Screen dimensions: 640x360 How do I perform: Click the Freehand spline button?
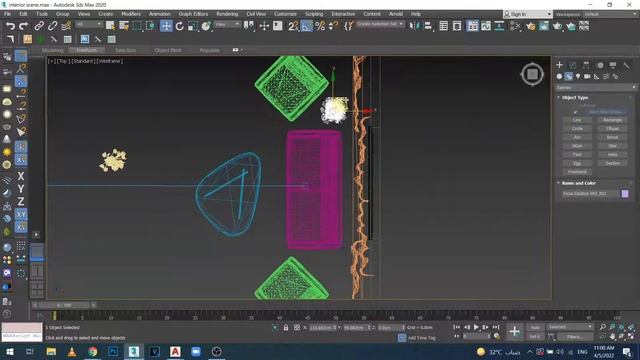coord(577,172)
